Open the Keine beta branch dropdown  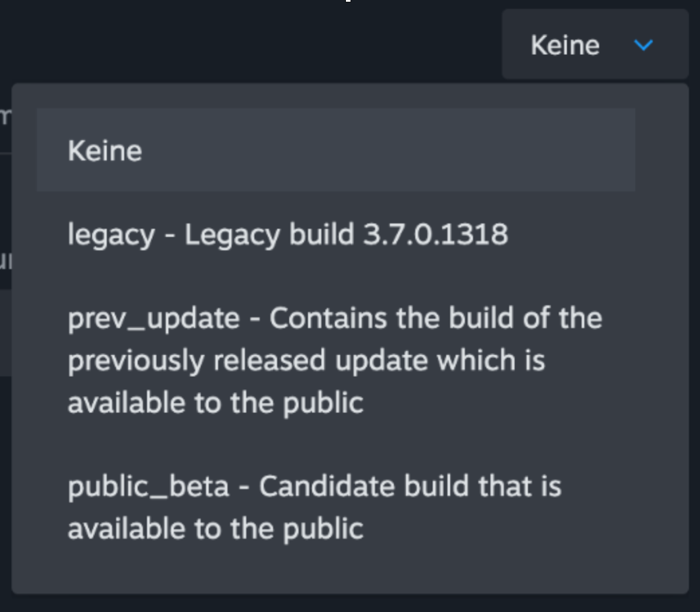(x=595, y=44)
